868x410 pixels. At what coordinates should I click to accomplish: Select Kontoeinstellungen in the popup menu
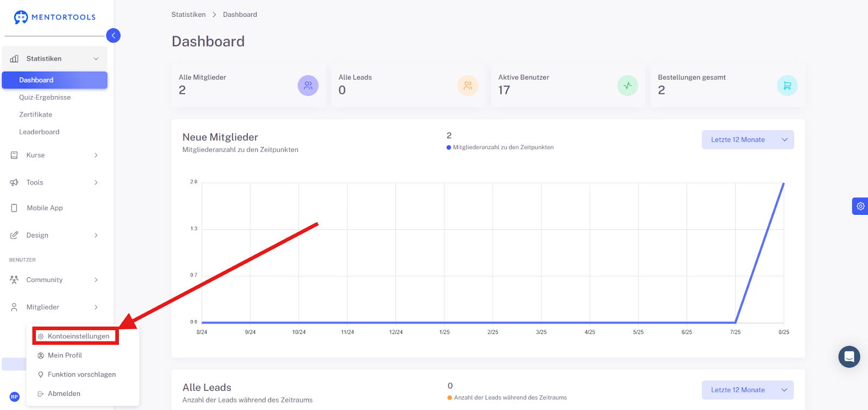pos(75,336)
